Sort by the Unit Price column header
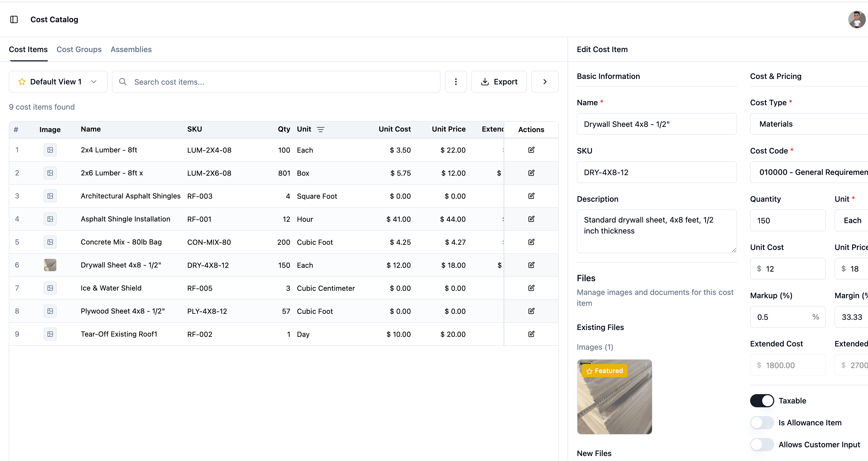Image resolution: width=868 pixels, height=461 pixels. pyautogui.click(x=449, y=129)
